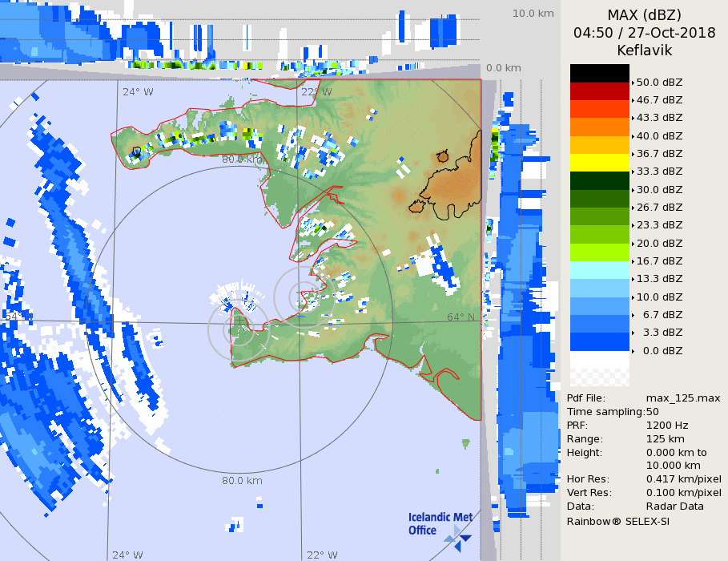The height and width of the screenshot is (561, 728).
Task: Select the 04:50 / 27-Oct-2018 timestamp
Action: tap(643, 33)
